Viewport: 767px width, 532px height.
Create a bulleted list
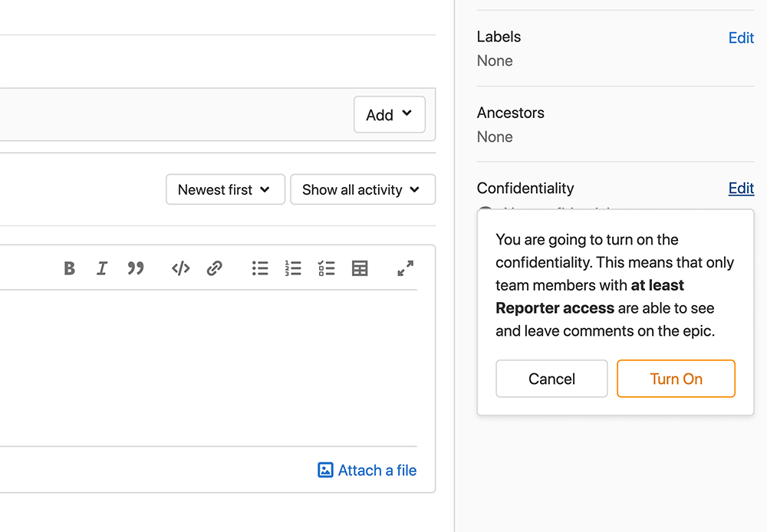(260, 268)
